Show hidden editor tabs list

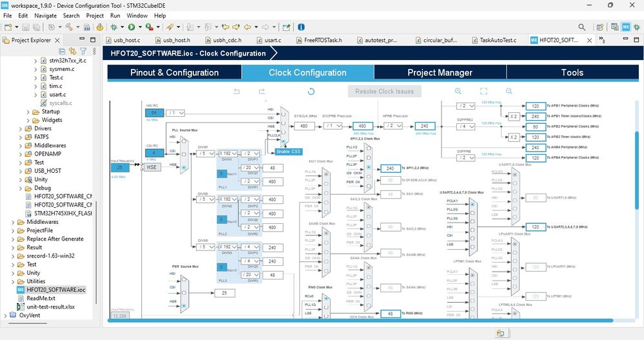tap(601, 40)
